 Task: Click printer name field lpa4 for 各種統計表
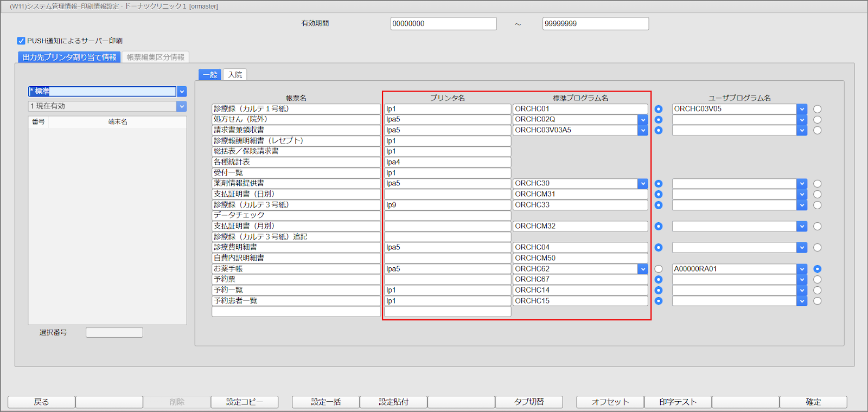pyautogui.click(x=448, y=162)
